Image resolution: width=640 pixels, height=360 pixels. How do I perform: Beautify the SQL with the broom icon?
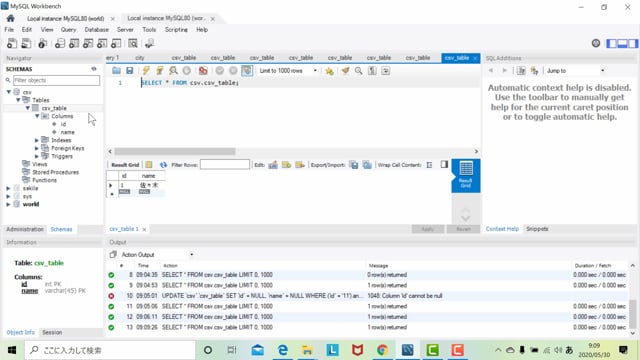pyautogui.click(x=345, y=71)
